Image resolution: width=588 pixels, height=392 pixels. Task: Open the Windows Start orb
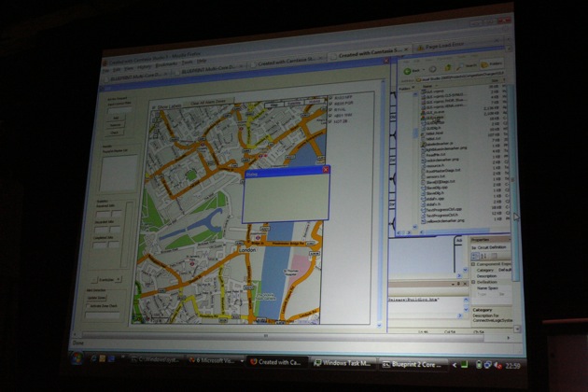click(77, 358)
